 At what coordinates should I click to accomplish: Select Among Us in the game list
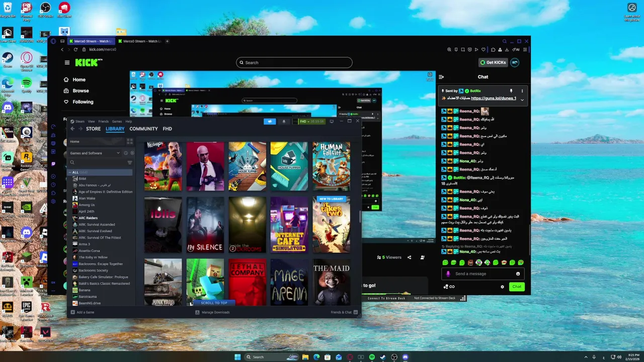click(87, 205)
